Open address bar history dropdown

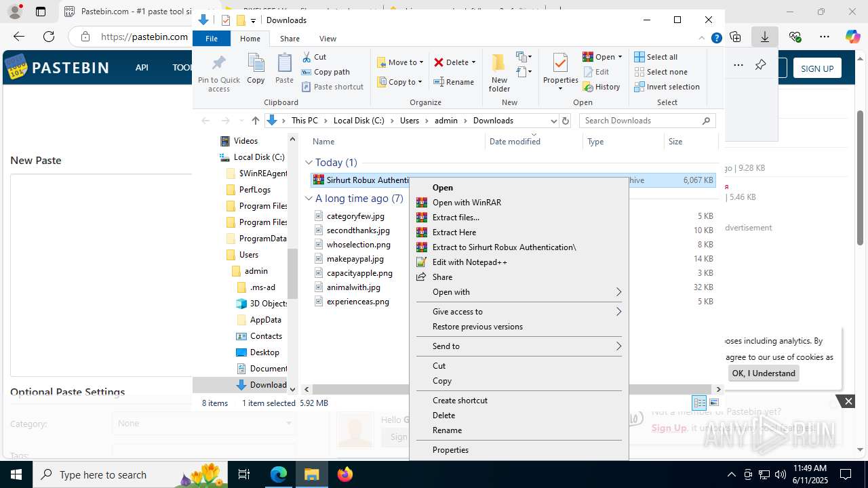tap(553, 121)
